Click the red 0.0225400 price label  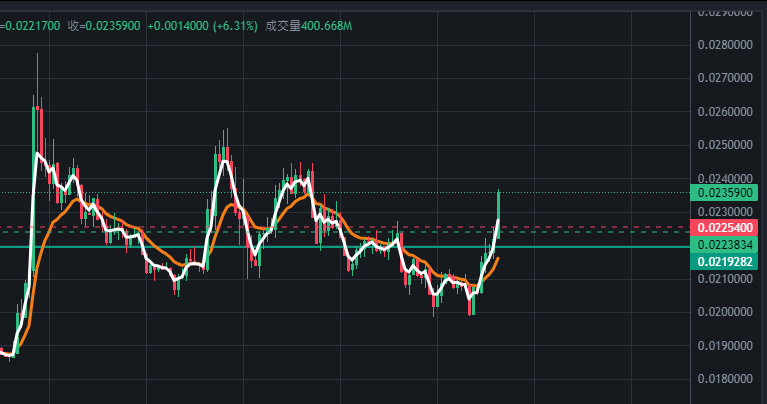724,227
